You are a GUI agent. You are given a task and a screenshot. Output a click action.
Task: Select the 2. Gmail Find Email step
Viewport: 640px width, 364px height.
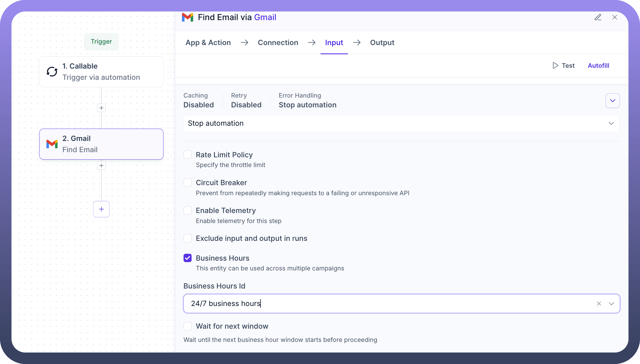[101, 144]
